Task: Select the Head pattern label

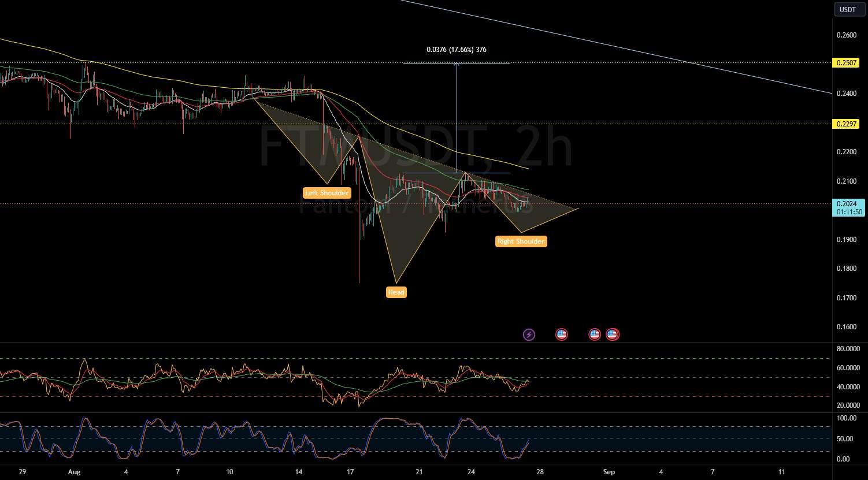Action: coord(396,292)
